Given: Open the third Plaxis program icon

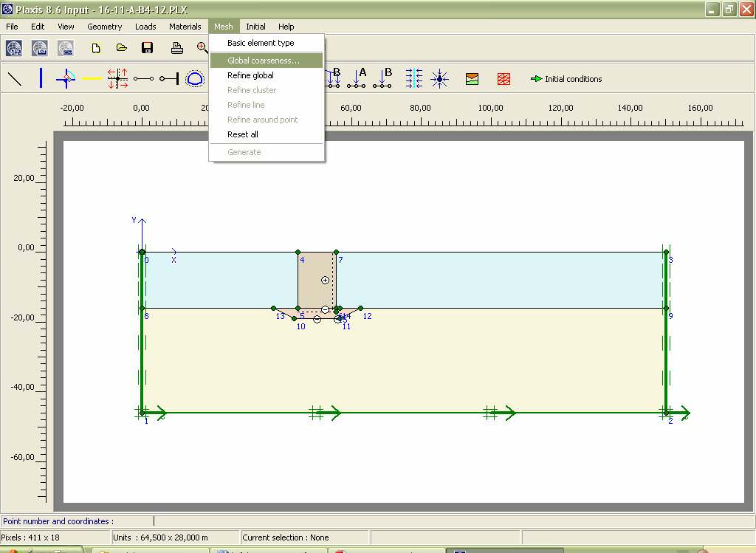Looking at the screenshot, I should point(66,48).
